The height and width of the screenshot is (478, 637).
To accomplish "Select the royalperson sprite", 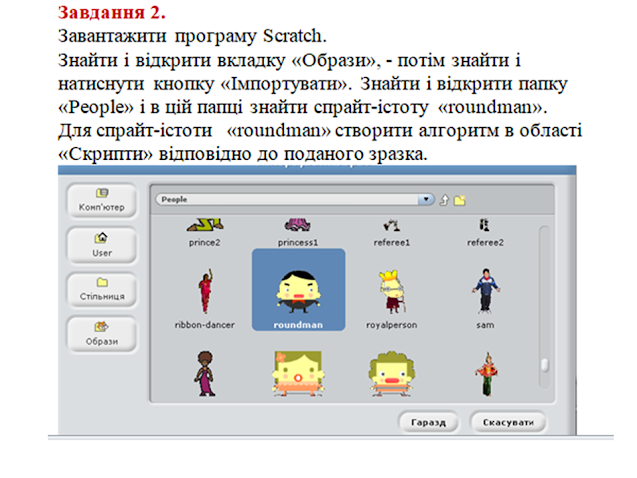I will tap(392, 299).
